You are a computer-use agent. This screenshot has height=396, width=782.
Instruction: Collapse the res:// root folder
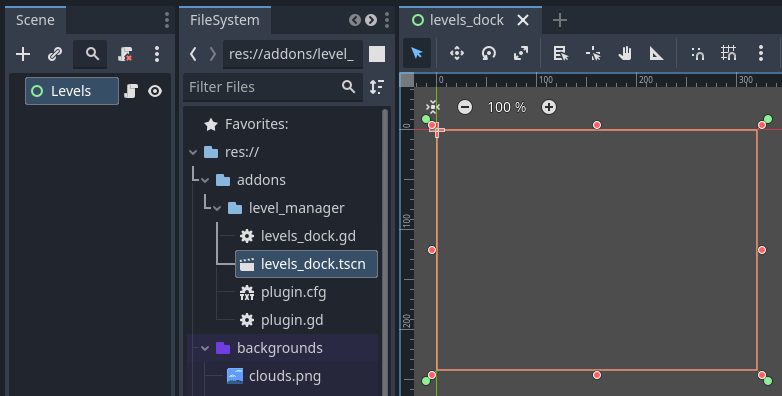coord(193,152)
